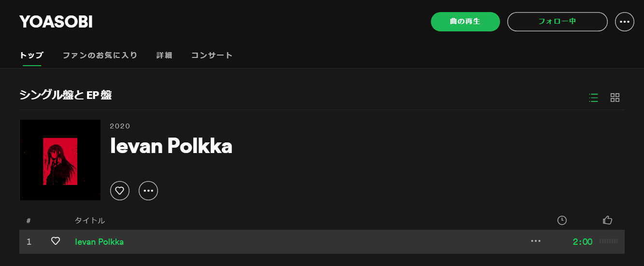Image resolution: width=644 pixels, height=266 pixels.
Task: Open the ファンのお気に入り tab
Action: coord(100,56)
